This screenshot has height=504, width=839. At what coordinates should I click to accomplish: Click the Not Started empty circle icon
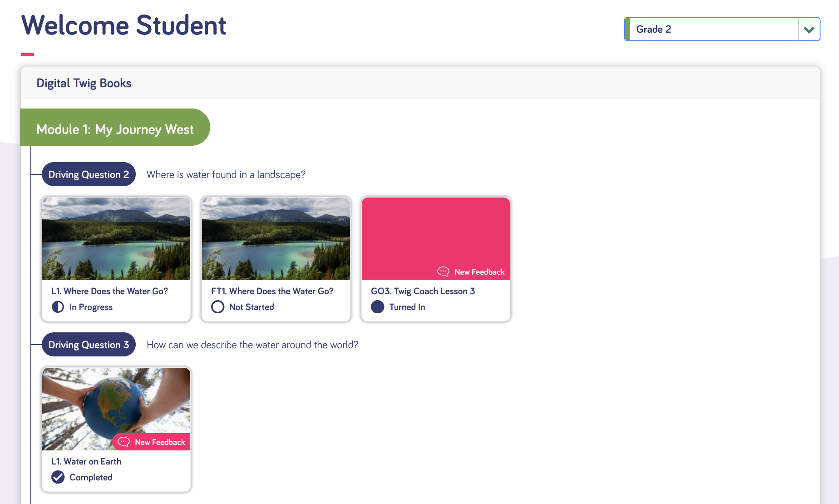coord(217,307)
